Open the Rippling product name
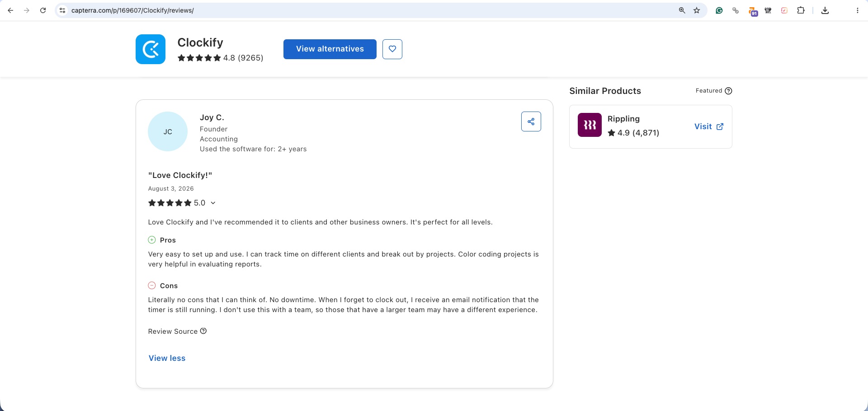Image resolution: width=868 pixels, height=411 pixels. coord(623,119)
